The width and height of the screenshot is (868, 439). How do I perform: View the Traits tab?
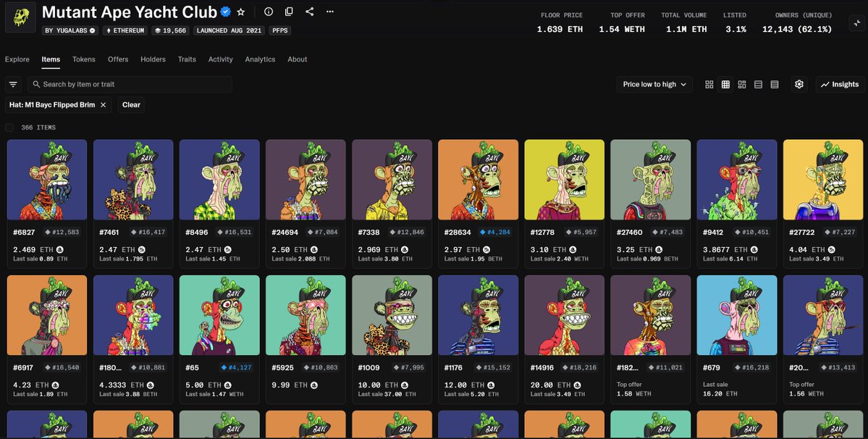coord(187,59)
